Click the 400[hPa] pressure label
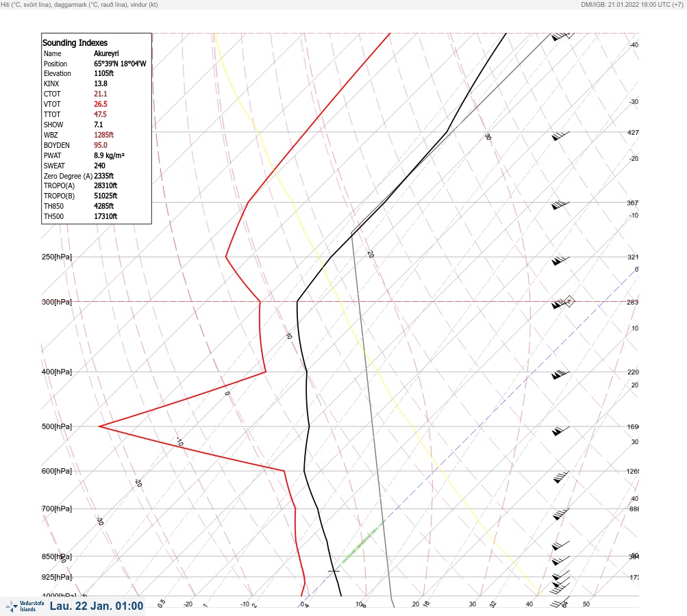The height and width of the screenshot is (616, 687). pos(57,372)
